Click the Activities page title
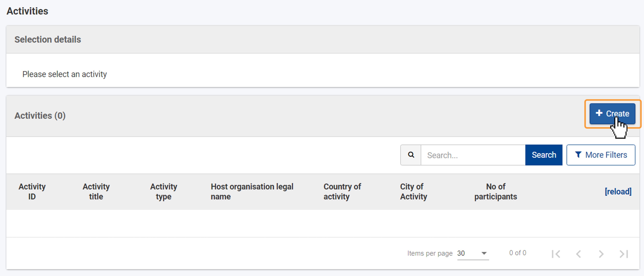Image resolution: width=644 pixels, height=276 pixels. coord(27,11)
